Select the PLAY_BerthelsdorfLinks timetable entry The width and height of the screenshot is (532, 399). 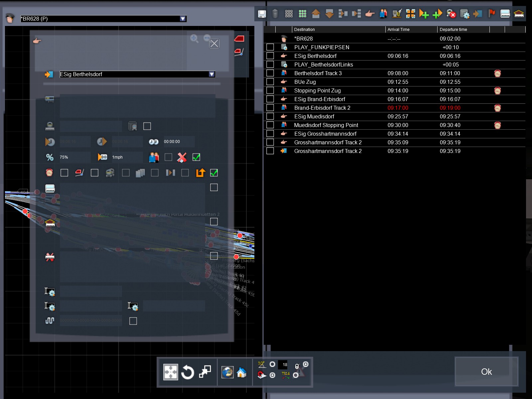coord(395,65)
